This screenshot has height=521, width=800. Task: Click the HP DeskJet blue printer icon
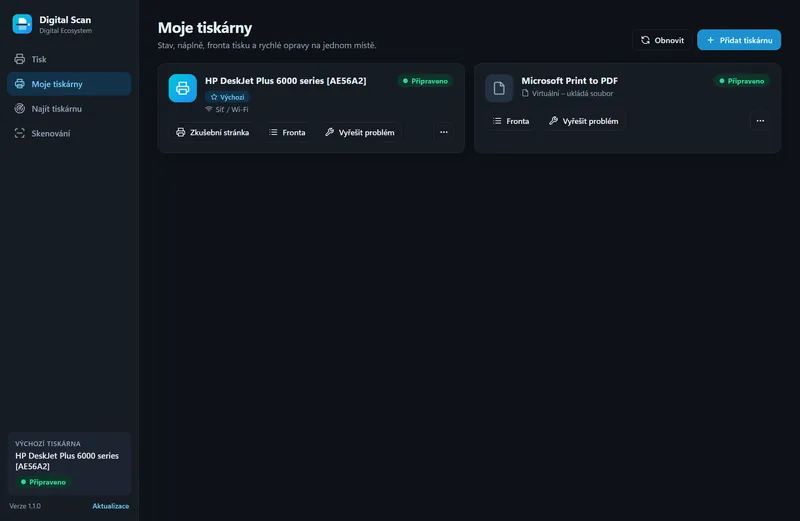[183, 88]
